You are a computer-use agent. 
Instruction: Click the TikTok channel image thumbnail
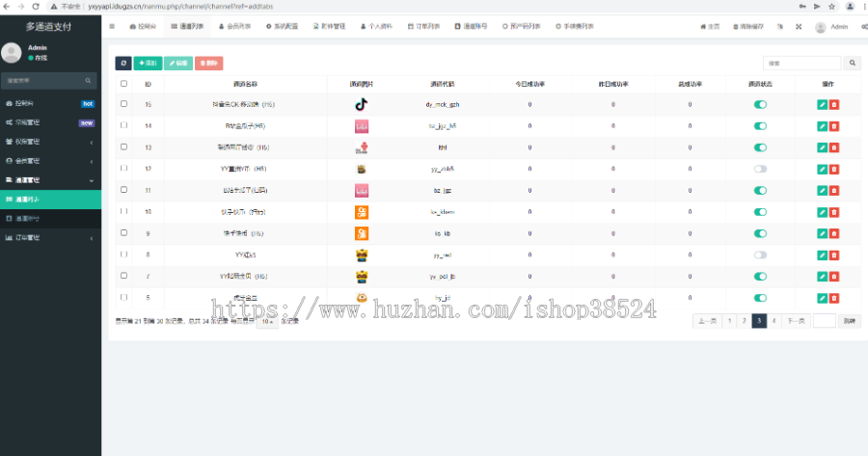362,104
